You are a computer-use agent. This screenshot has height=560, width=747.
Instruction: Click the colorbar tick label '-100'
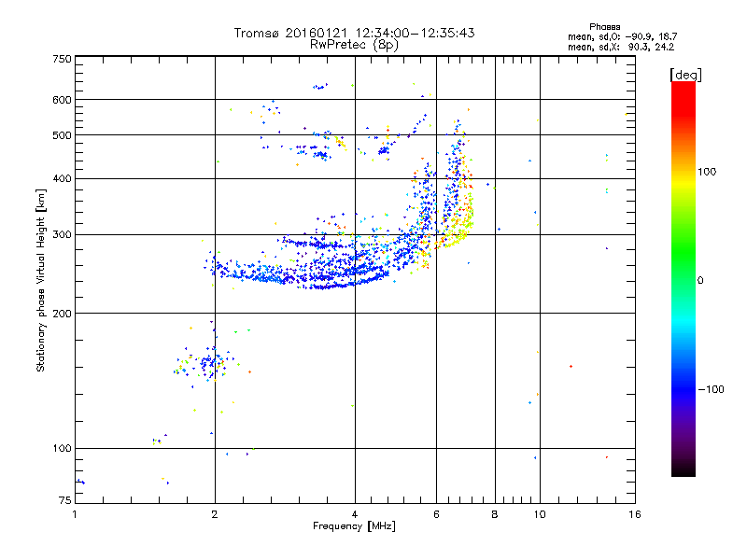pos(711,389)
